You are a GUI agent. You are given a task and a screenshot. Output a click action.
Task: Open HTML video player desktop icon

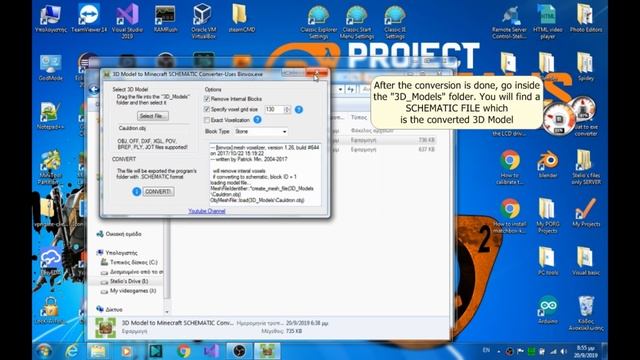point(547,21)
